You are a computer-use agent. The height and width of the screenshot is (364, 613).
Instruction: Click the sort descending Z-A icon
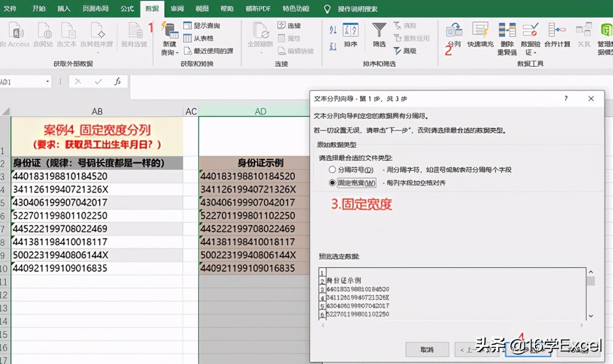[x=333, y=46]
